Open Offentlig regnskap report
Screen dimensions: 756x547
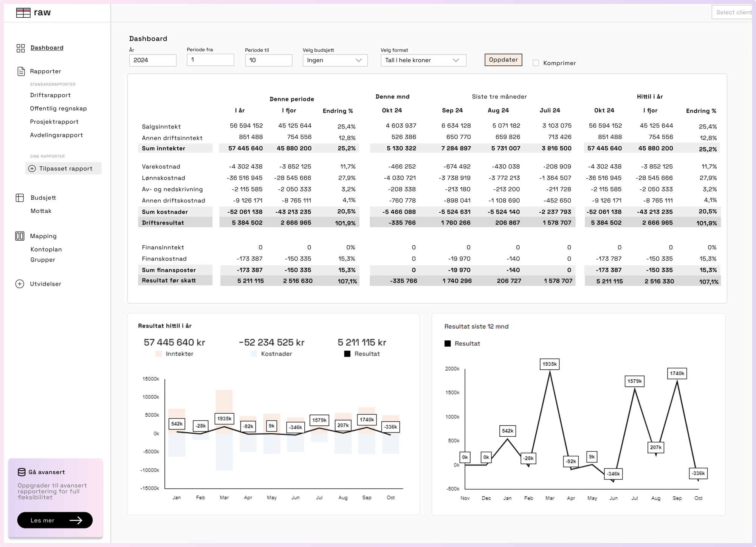(58, 108)
